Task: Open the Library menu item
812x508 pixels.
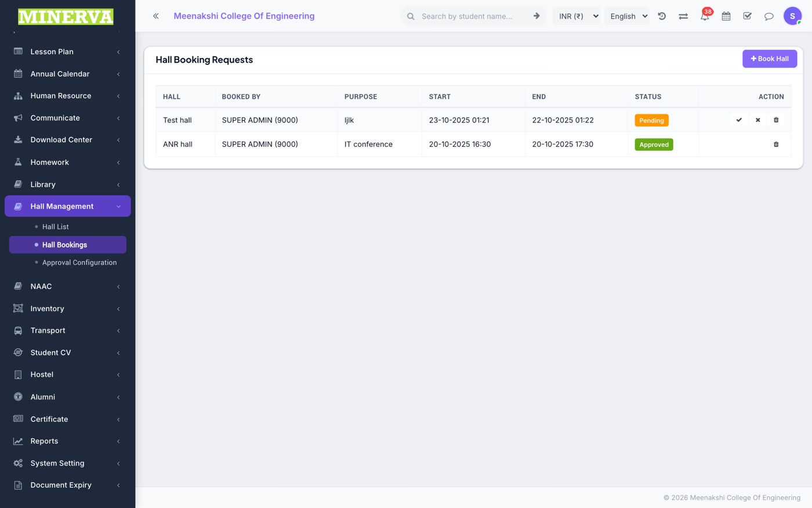Action: [x=68, y=185]
